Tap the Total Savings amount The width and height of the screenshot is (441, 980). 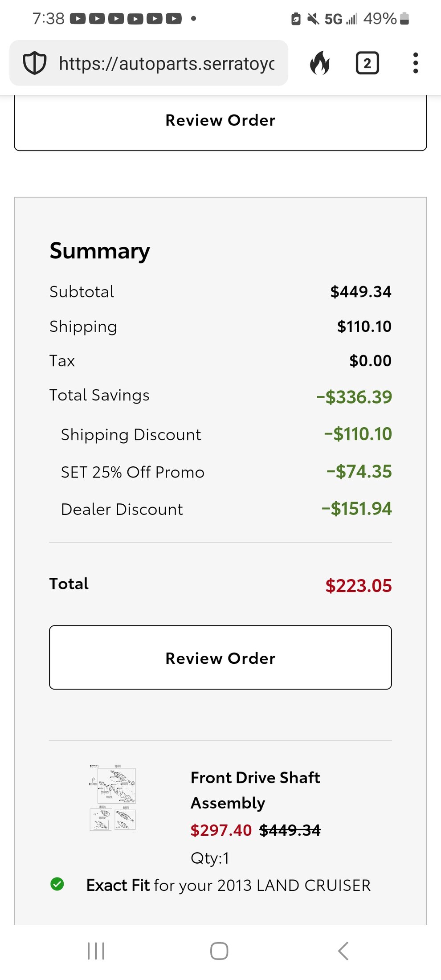pos(354,396)
